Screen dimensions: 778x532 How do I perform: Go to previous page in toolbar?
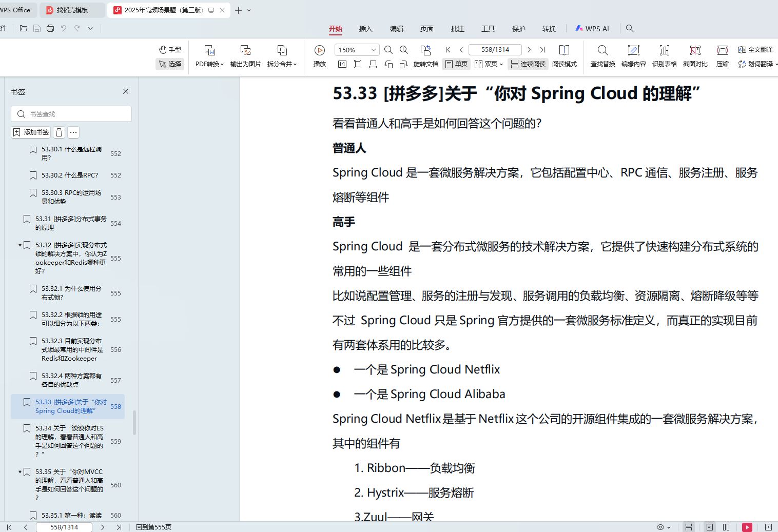pyautogui.click(x=461, y=50)
